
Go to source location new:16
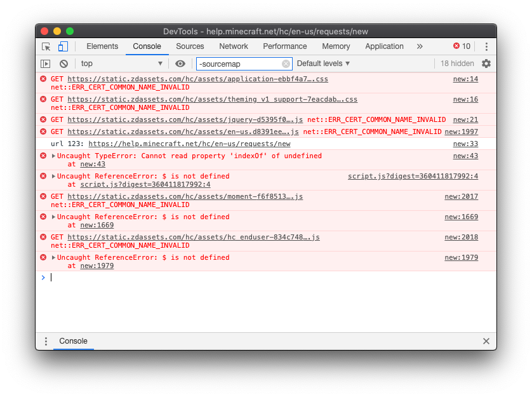[x=465, y=100]
